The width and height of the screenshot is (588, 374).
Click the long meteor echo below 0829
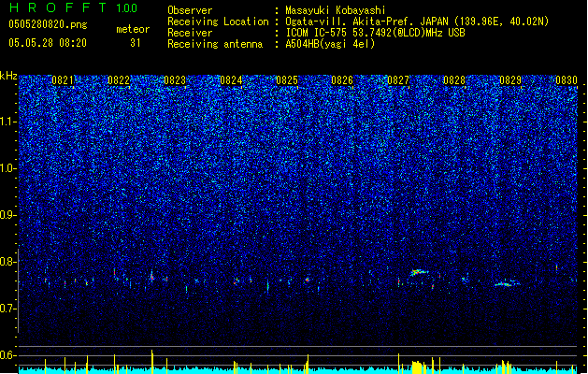pyautogui.click(x=507, y=283)
